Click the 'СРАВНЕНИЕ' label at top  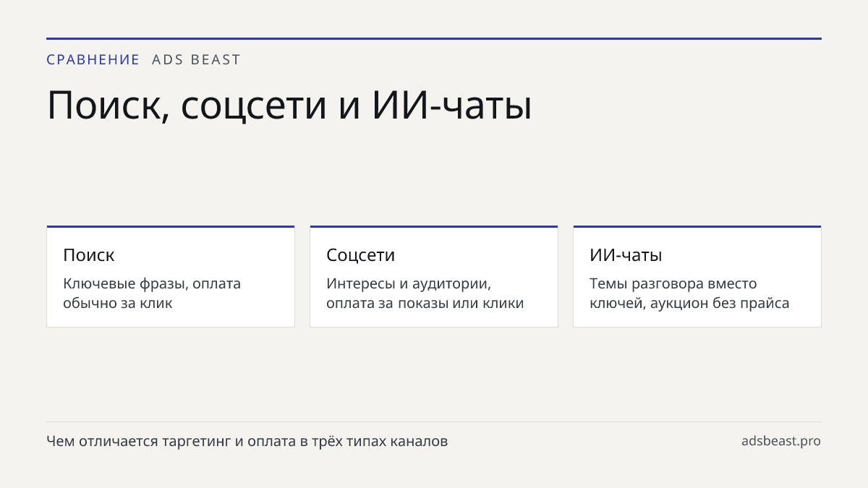coord(93,60)
